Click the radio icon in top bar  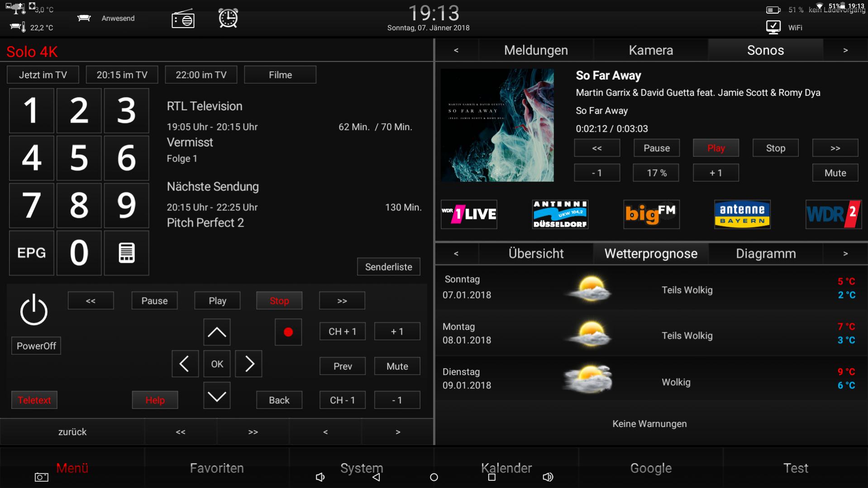pyautogui.click(x=183, y=19)
